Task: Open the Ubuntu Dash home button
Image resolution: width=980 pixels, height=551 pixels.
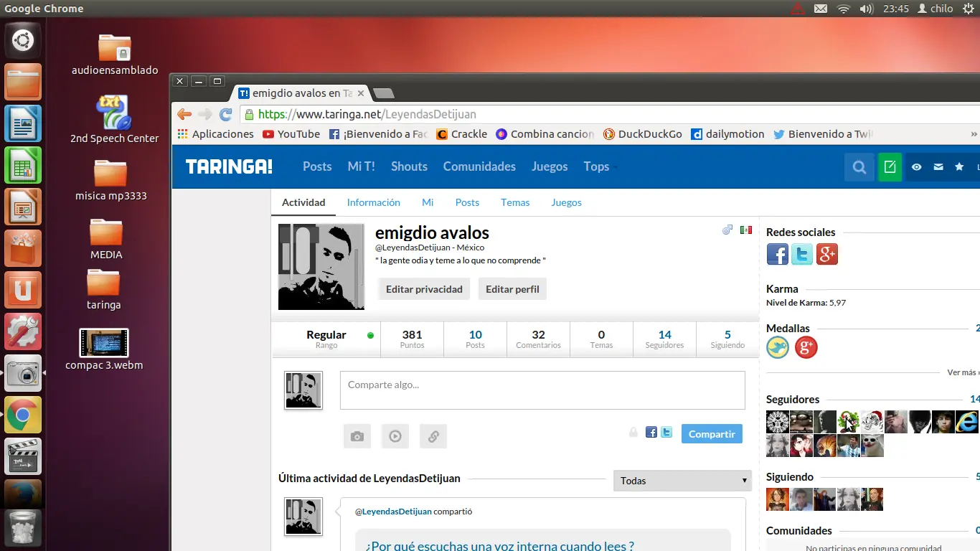Action: click(23, 39)
